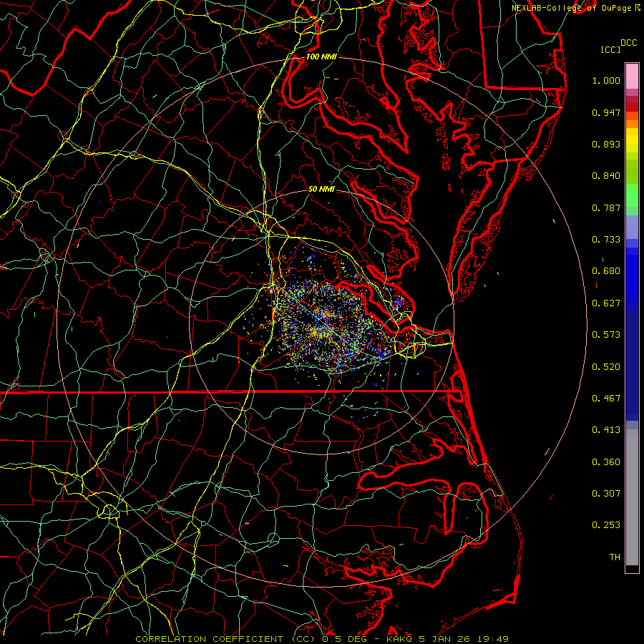
Task: Click the 0.573 legend value
Action: coord(606,335)
